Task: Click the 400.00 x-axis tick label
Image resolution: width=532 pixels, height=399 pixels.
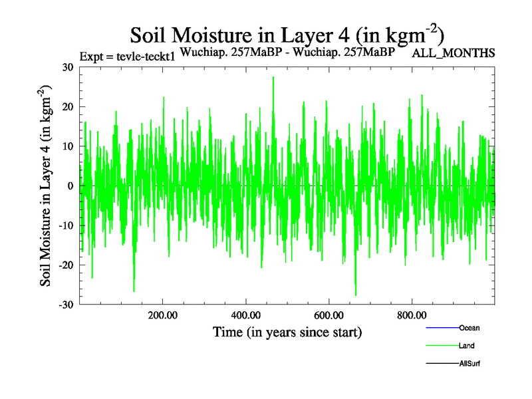Action: click(246, 315)
